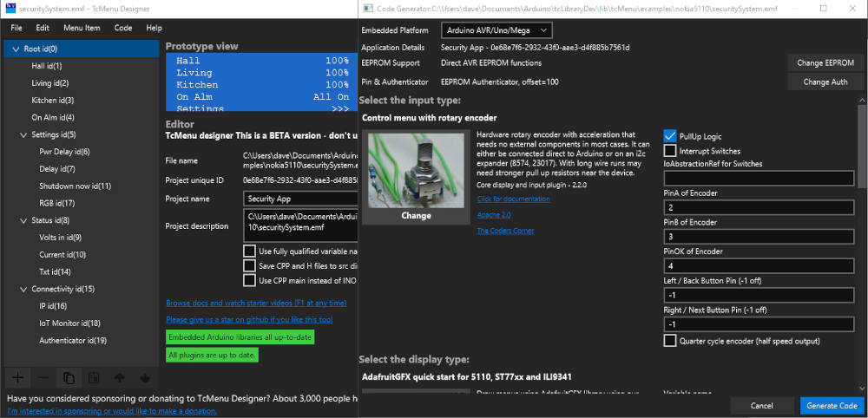
Task: Focus IoAbstractionRef for Switches field
Action: coord(759,179)
